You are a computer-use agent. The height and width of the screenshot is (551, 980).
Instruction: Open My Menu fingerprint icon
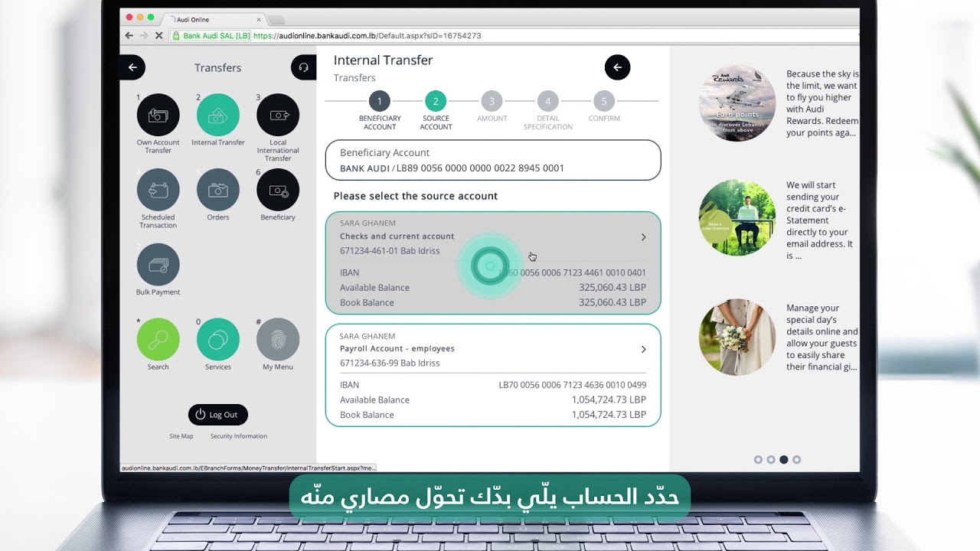click(x=278, y=340)
